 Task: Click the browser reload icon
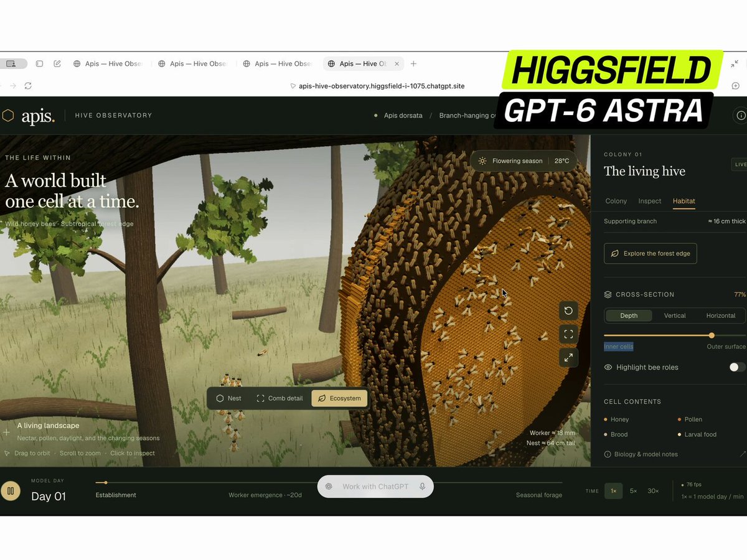click(28, 86)
